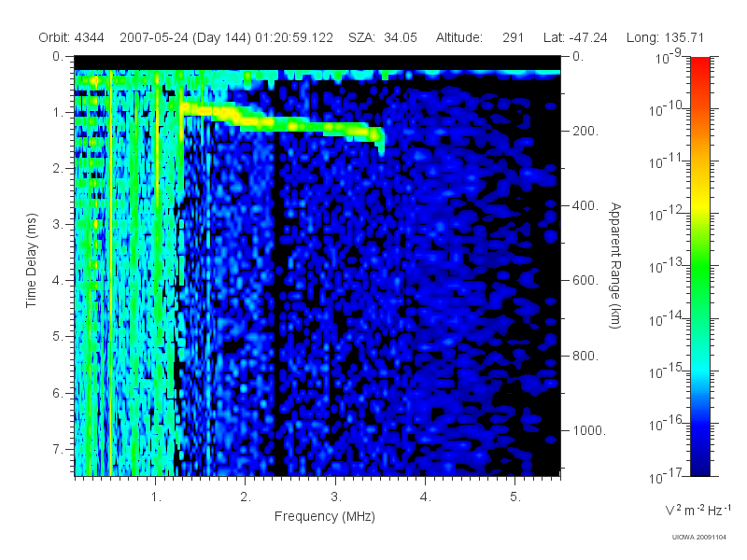Click the 800. apparent range tick label
Image resolution: width=747 pixels, height=560 pixels.
pos(585,356)
